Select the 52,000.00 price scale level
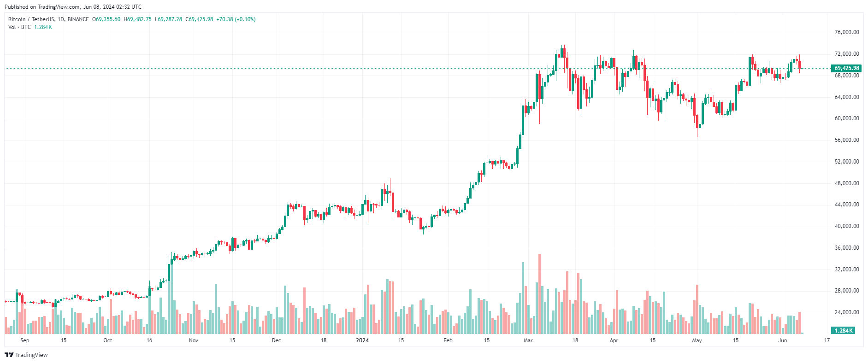The height and width of the screenshot is (363, 868). click(x=847, y=162)
